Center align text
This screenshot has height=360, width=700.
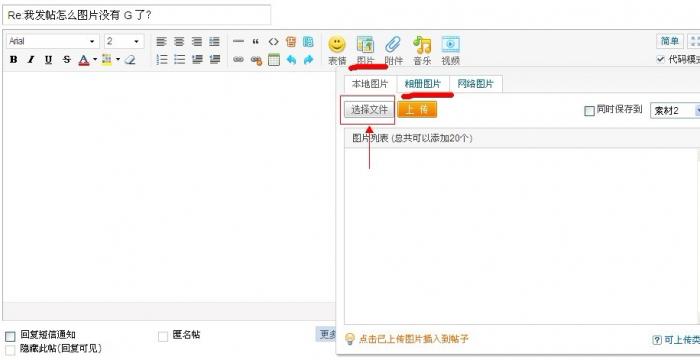[179, 42]
